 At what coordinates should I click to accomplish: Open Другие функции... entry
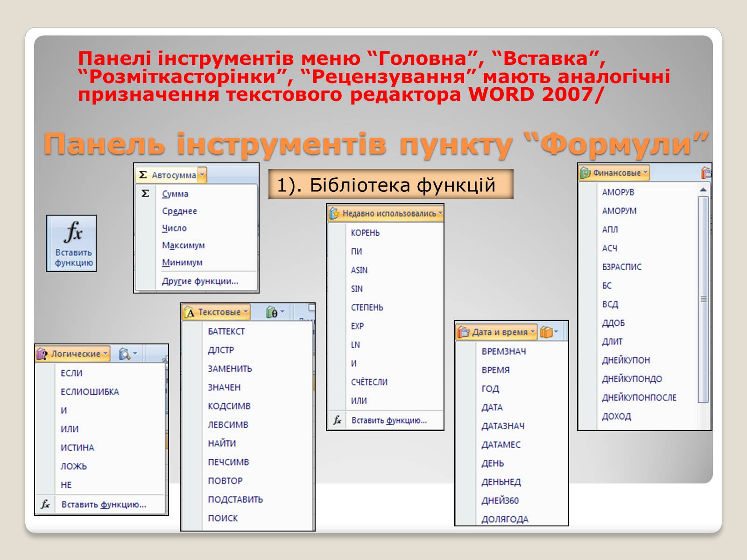(x=200, y=281)
